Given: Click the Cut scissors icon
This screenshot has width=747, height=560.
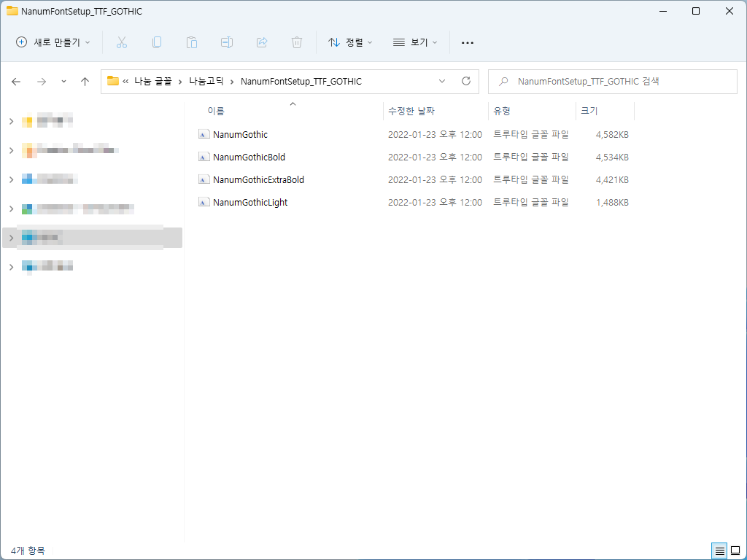Looking at the screenshot, I should 122,42.
